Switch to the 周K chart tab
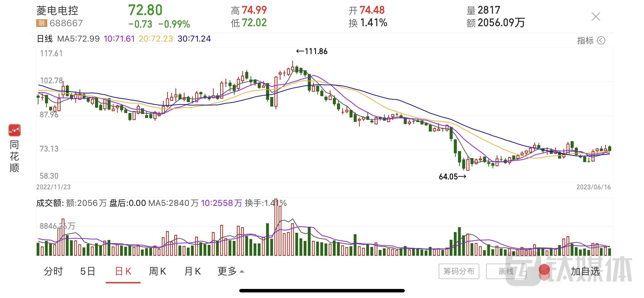This screenshot has width=644, height=298. tap(157, 271)
